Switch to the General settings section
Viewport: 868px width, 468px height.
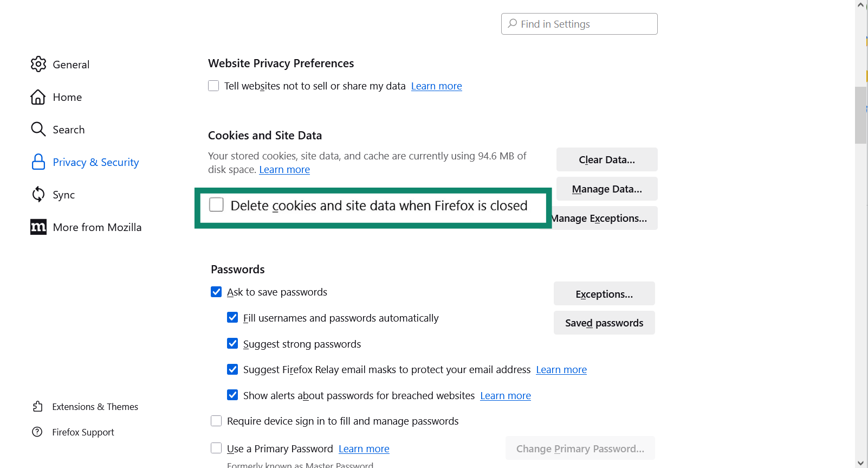coord(71,64)
